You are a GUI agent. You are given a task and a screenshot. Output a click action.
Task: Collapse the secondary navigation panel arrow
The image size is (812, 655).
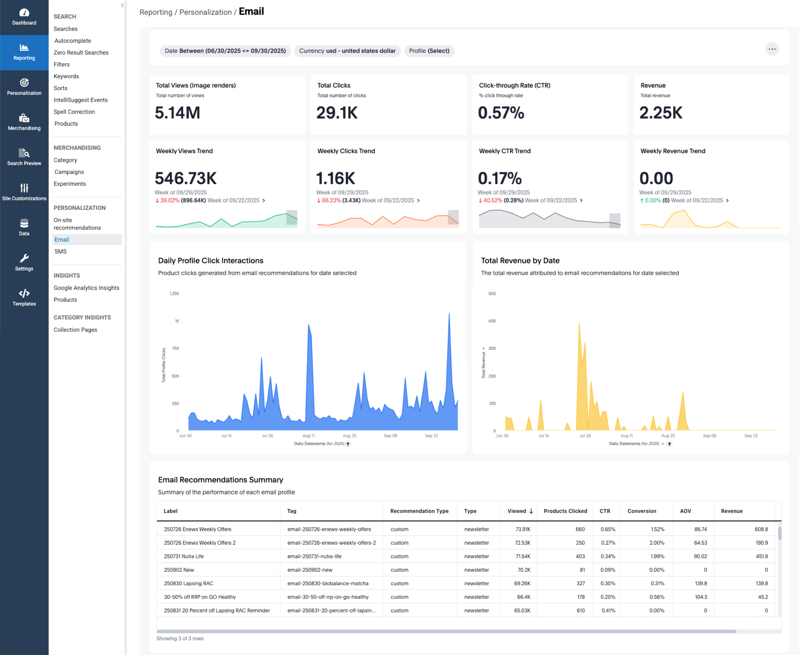pyautogui.click(x=122, y=6)
